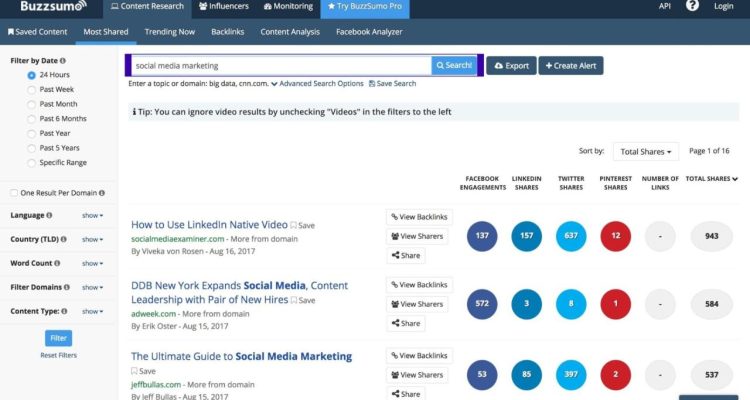Click info icon next to Word Count
The width and height of the screenshot is (750, 400).
point(57,263)
